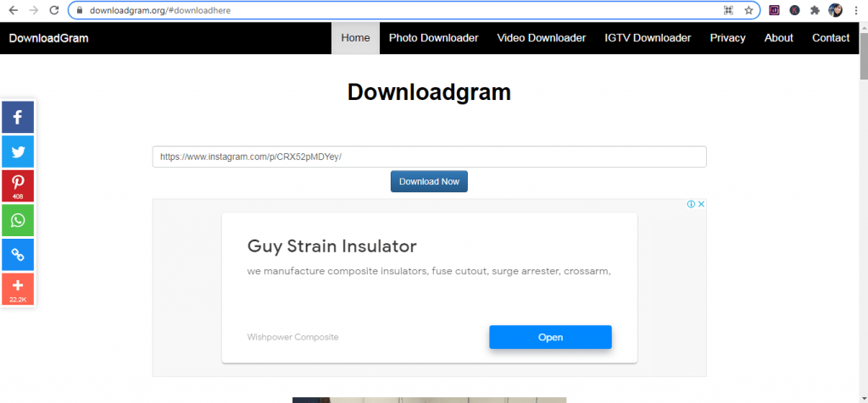Click the Wishpower Composite advertiser name
Image resolution: width=868 pixels, height=403 pixels.
tap(292, 337)
